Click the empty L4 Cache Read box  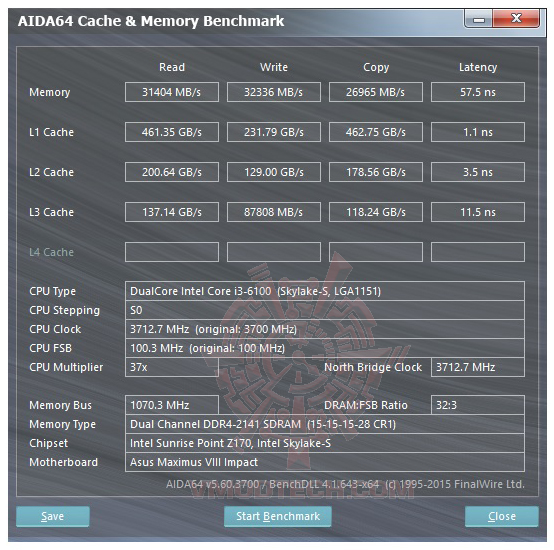172,252
